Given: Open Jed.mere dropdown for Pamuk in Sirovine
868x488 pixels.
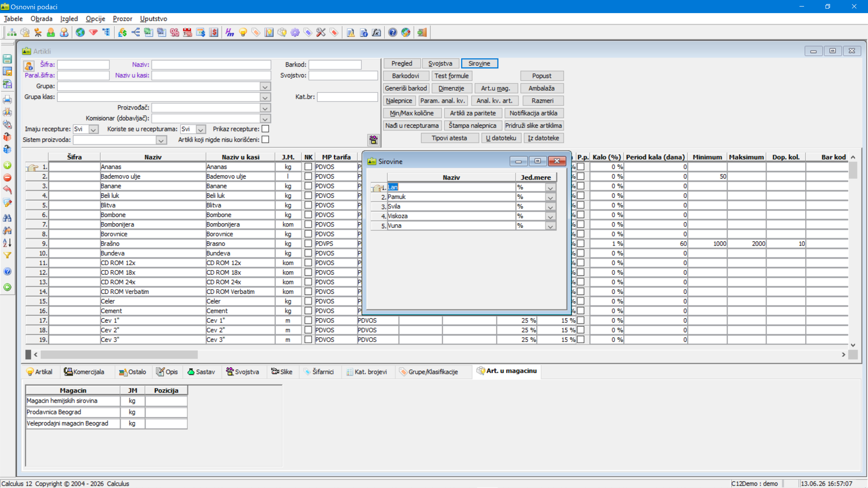Looking at the screenshot, I should (x=550, y=197).
